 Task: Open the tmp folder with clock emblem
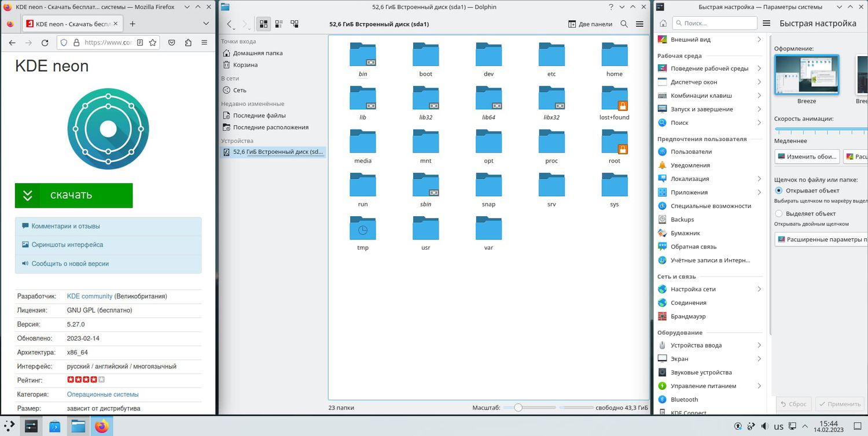pos(363,233)
